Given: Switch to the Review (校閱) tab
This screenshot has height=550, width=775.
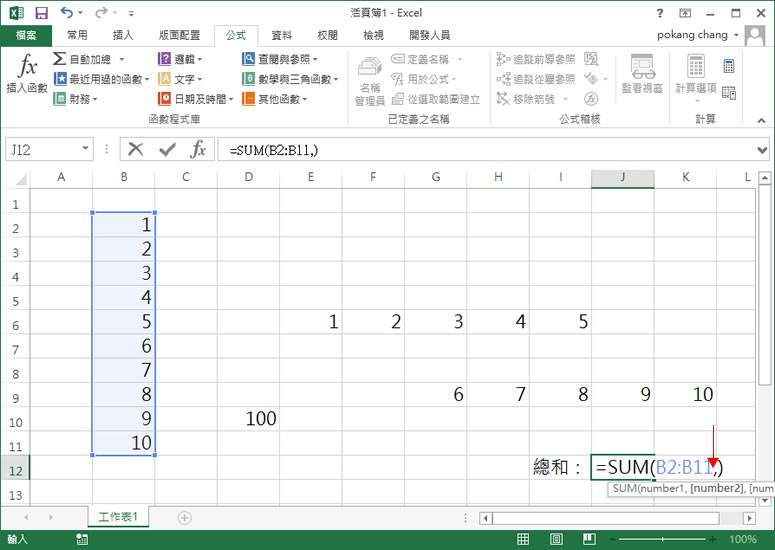Looking at the screenshot, I should click(x=327, y=35).
